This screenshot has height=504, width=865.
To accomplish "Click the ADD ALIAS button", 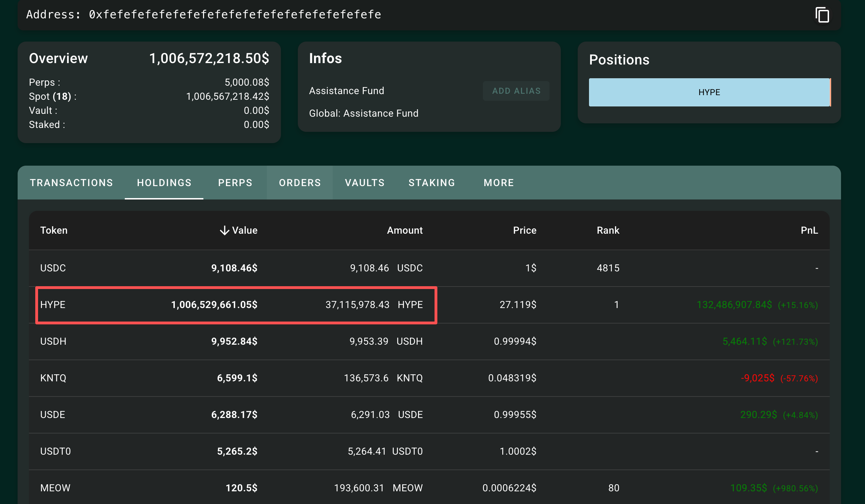I will coord(516,91).
